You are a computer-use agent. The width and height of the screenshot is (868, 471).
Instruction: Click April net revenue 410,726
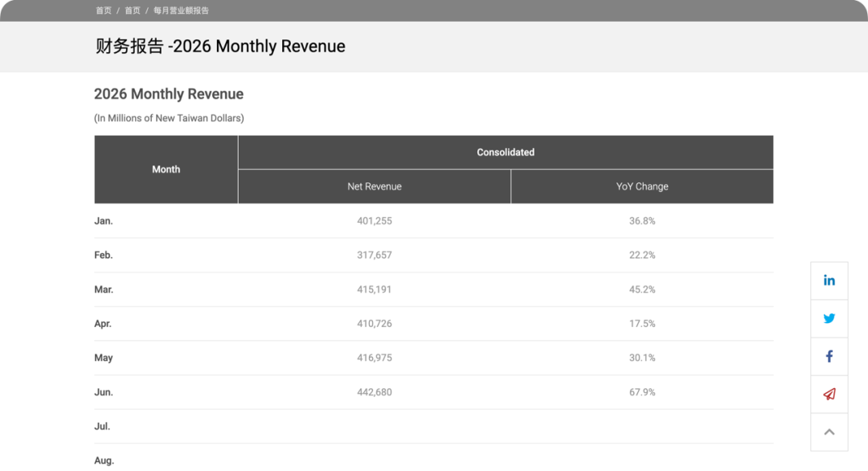coord(375,324)
